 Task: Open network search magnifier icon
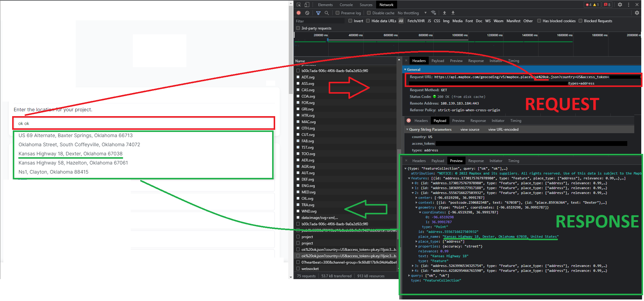pos(327,13)
